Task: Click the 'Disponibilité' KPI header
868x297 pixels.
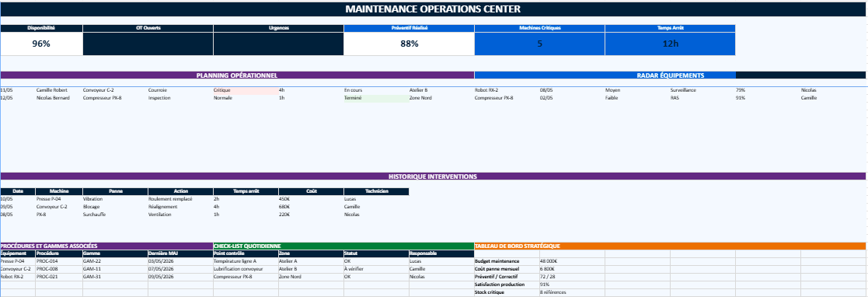Action: [41, 28]
